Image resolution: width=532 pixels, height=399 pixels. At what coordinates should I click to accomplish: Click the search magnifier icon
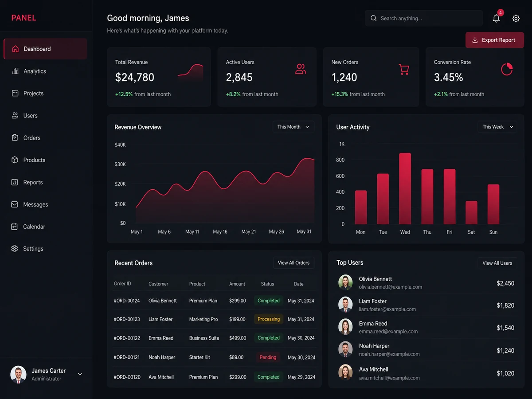(x=373, y=18)
